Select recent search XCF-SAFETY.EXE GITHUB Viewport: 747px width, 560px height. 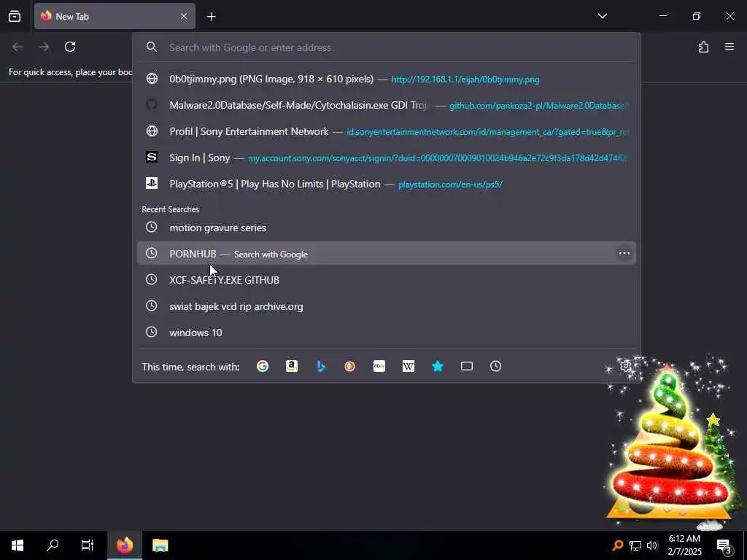(x=387, y=280)
